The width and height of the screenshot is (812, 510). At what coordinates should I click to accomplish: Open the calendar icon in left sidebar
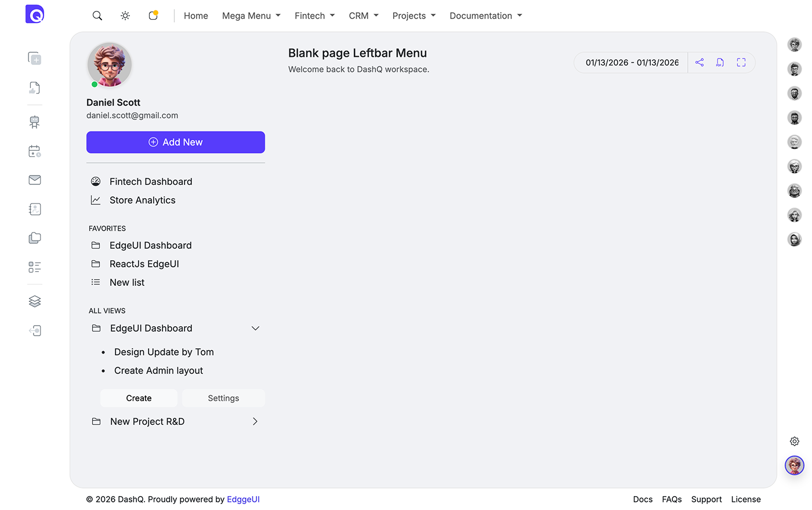(35, 151)
